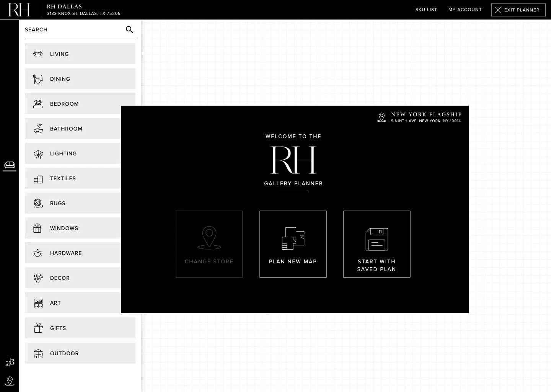Open the Decor category
This screenshot has width=551, height=392.
73,278
